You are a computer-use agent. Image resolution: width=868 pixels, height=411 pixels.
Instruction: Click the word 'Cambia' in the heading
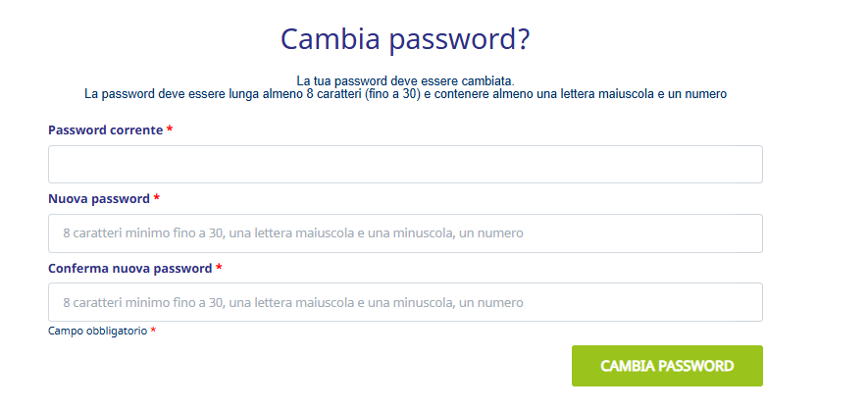coord(329,39)
